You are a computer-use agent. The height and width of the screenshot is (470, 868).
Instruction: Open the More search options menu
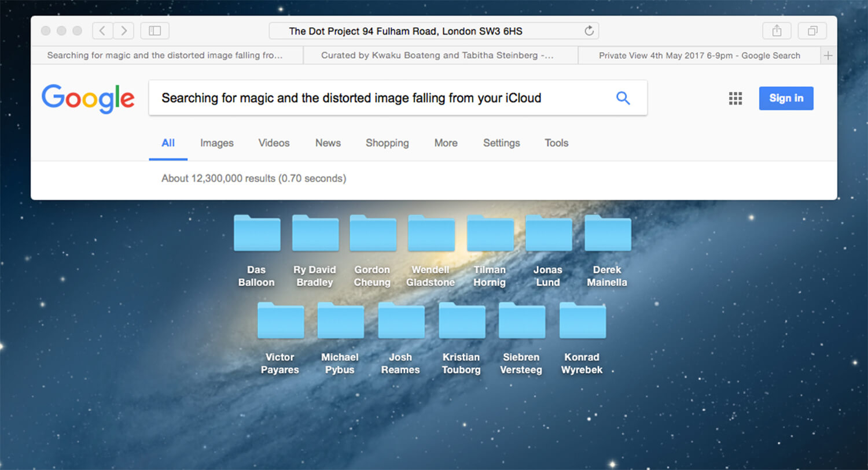point(446,143)
